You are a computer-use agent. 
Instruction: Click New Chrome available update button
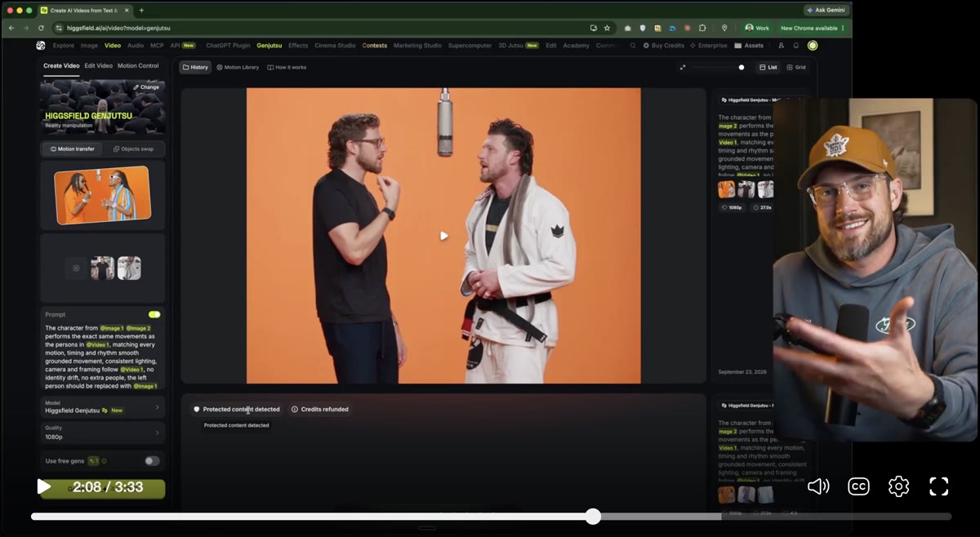[812, 28]
